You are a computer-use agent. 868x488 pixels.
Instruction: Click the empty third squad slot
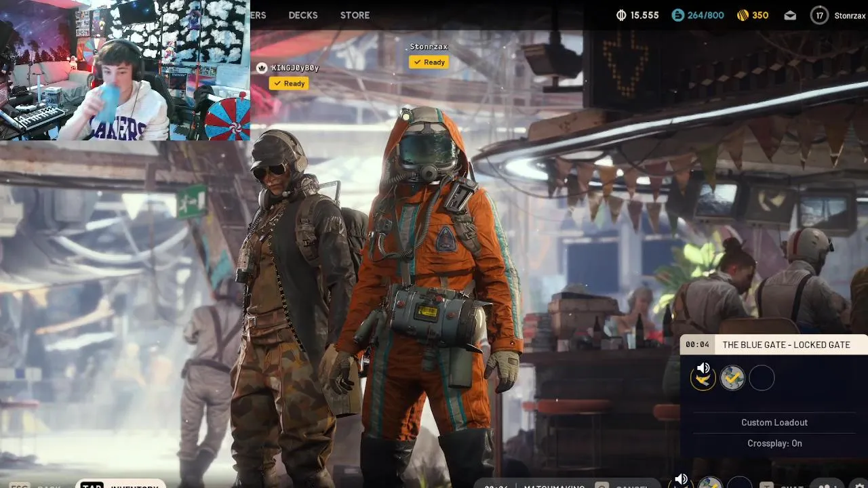[x=762, y=378]
